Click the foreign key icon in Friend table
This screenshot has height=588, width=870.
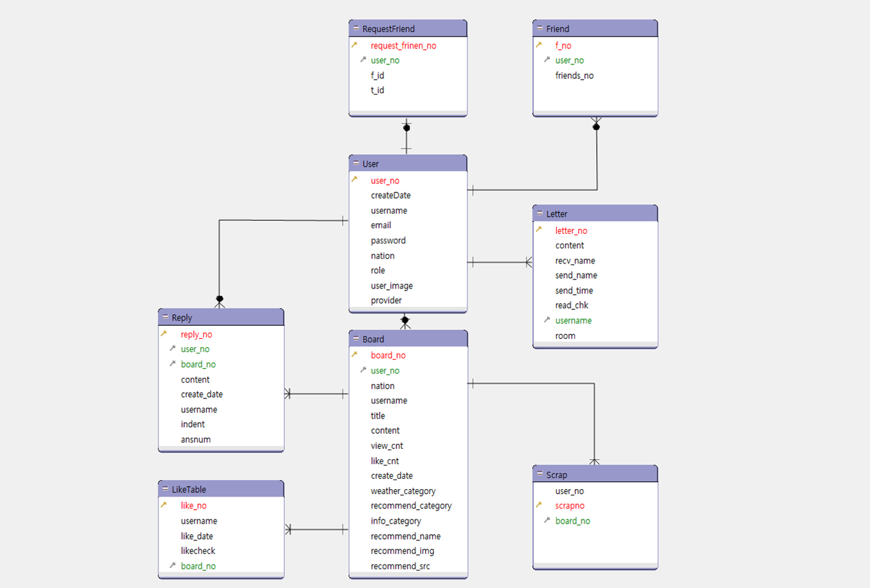(547, 59)
